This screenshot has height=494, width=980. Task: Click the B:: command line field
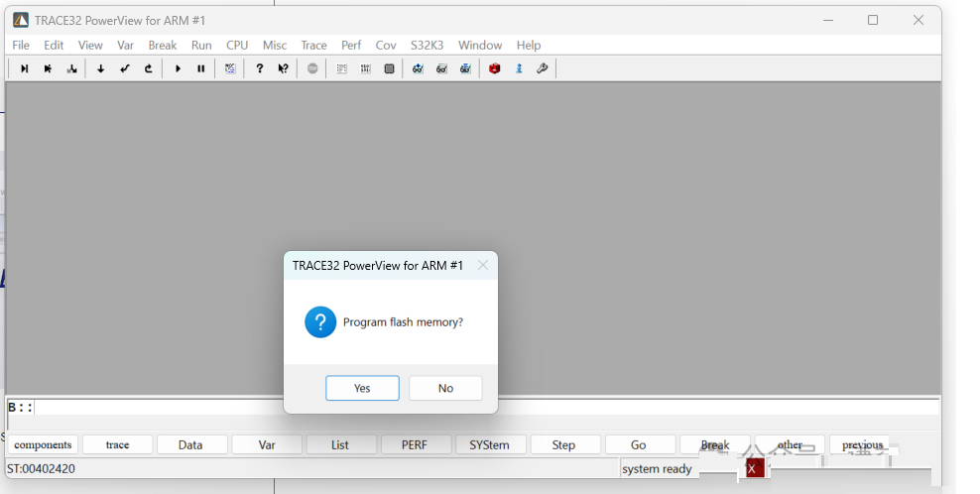coord(472,408)
